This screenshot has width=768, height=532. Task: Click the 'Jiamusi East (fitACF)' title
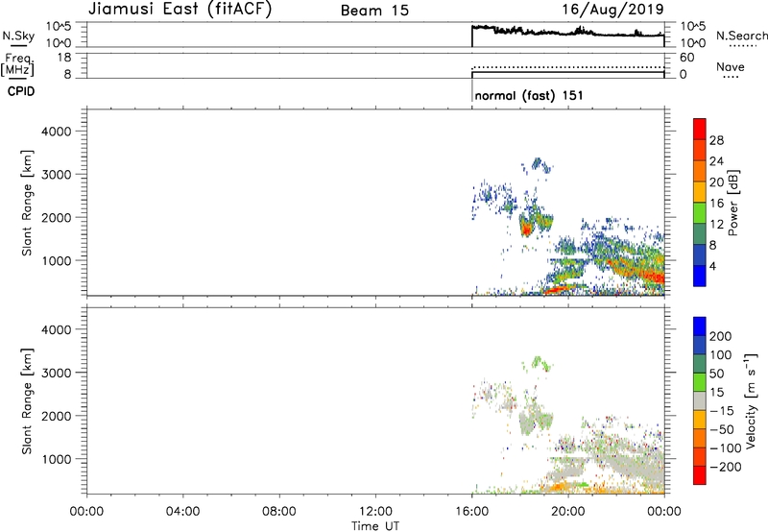coord(180,9)
